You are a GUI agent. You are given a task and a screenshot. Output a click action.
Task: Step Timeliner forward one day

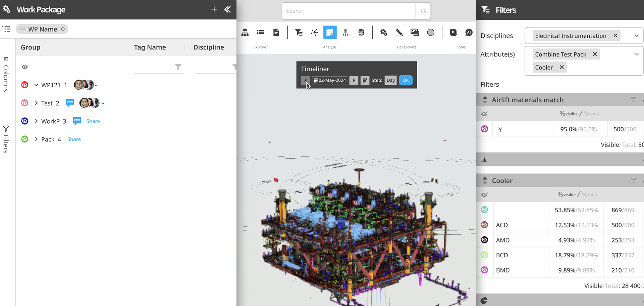point(354,80)
